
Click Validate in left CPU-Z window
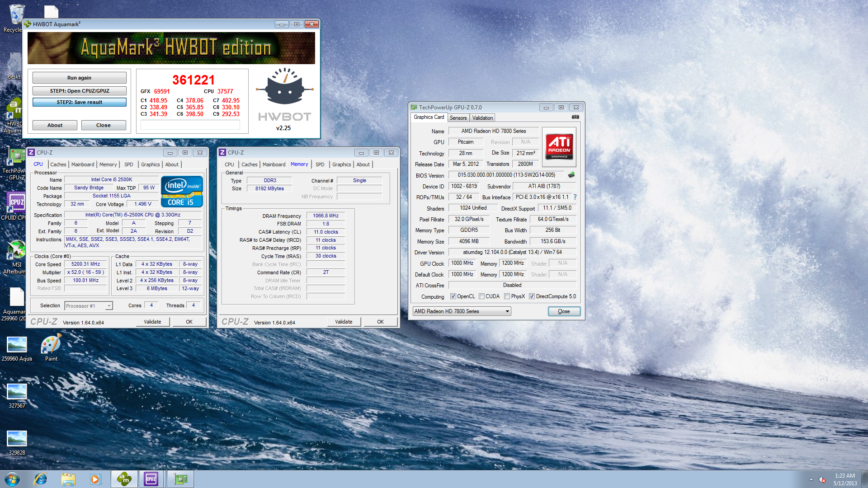coord(153,322)
